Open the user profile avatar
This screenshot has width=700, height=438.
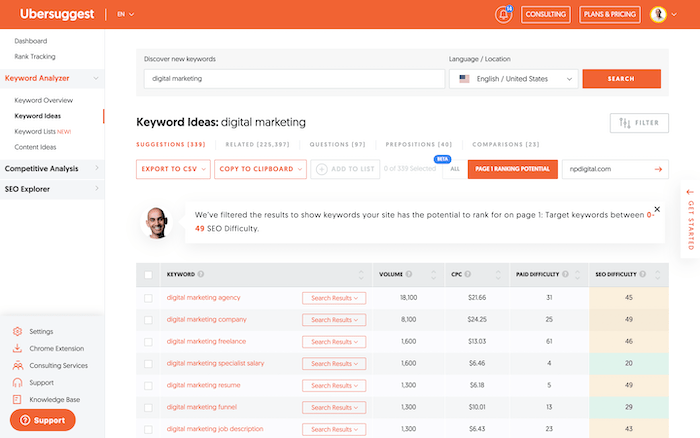pyautogui.click(x=658, y=14)
